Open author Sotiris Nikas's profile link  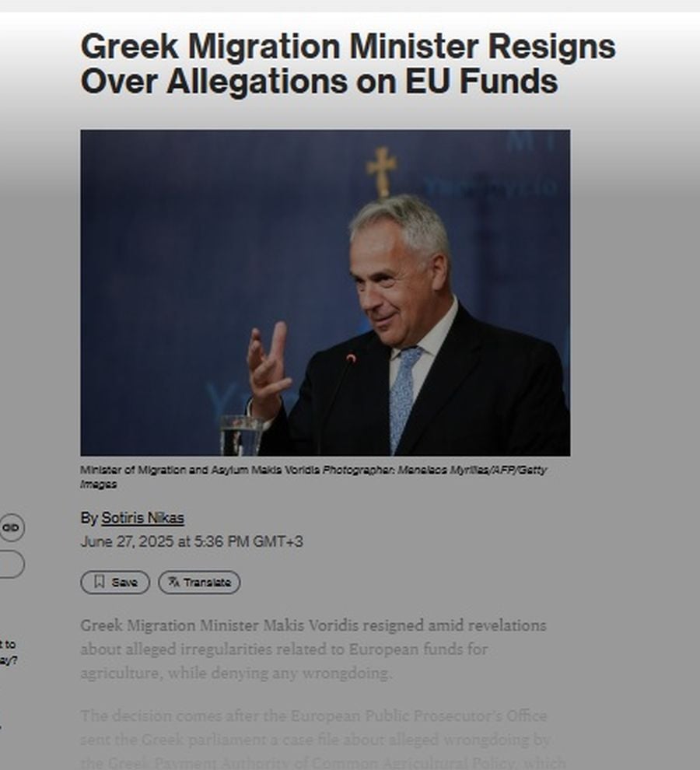coord(142,518)
